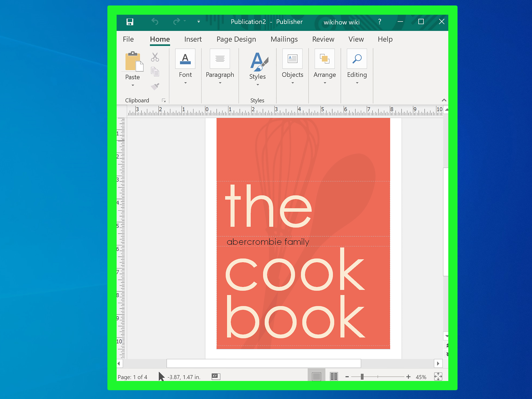The image size is (532, 399).
Task: Click the zoom slider handle
Action: (x=362, y=377)
